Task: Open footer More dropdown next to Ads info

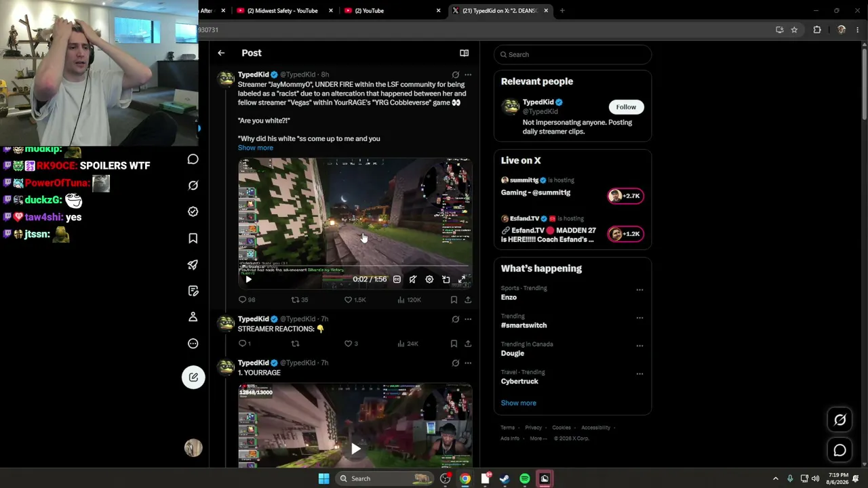Action: [x=538, y=439]
